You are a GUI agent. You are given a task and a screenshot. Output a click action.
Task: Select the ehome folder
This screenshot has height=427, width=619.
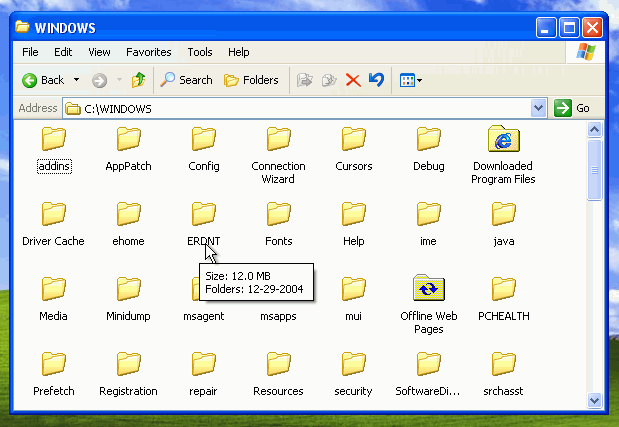coord(129,225)
